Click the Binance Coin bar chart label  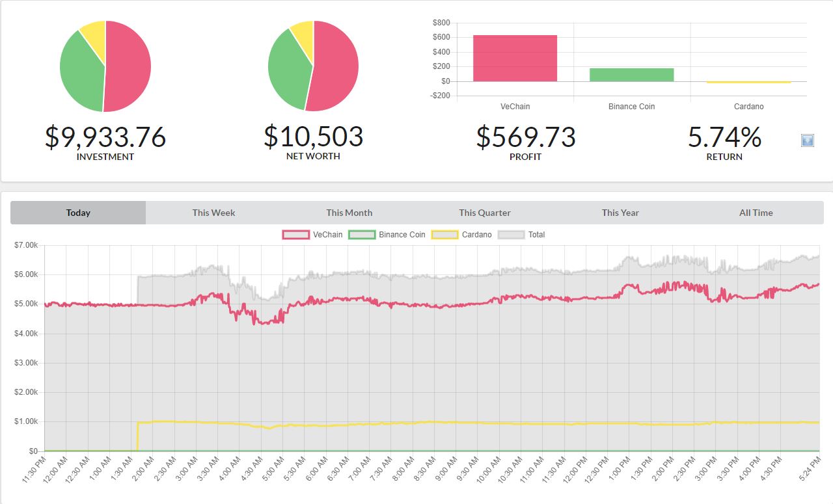(x=631, y=106)
